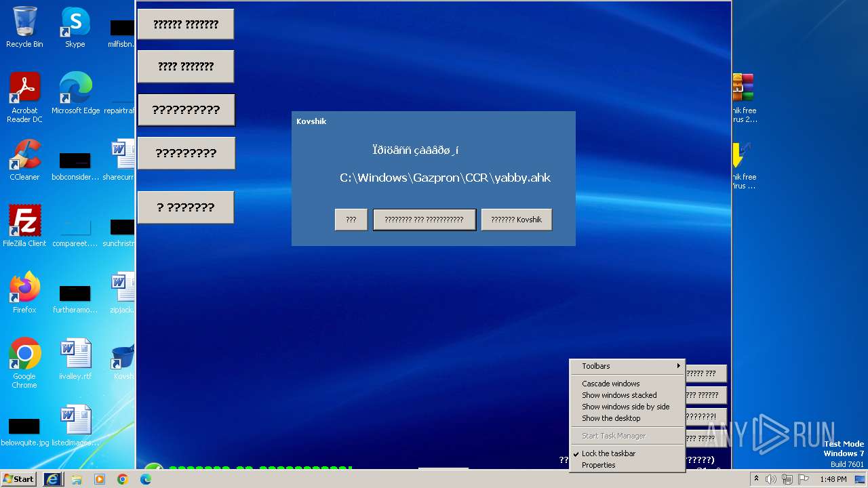Choose Cascade windows from context menu
868x488 pixels.
[x=627, y=384]
